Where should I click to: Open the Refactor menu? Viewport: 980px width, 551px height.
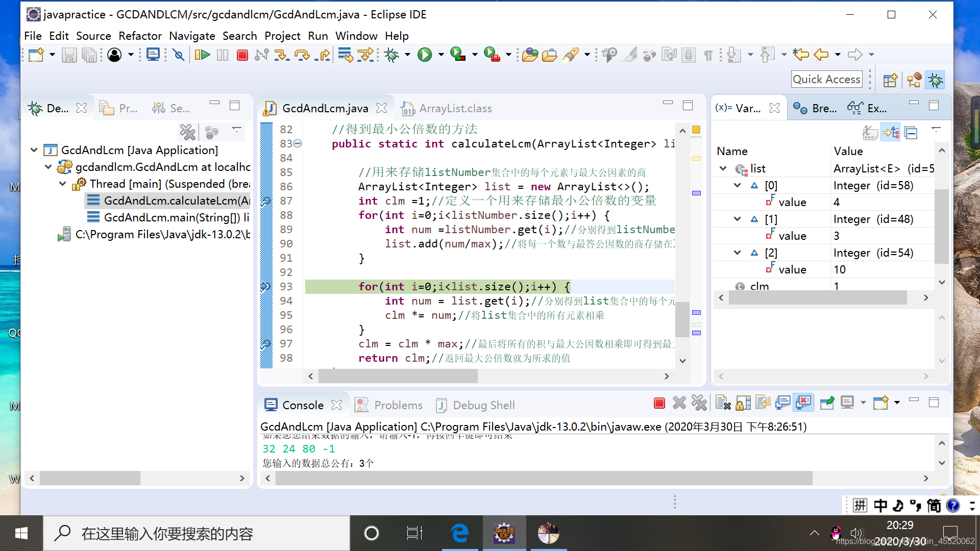click(x=140, y=36)
